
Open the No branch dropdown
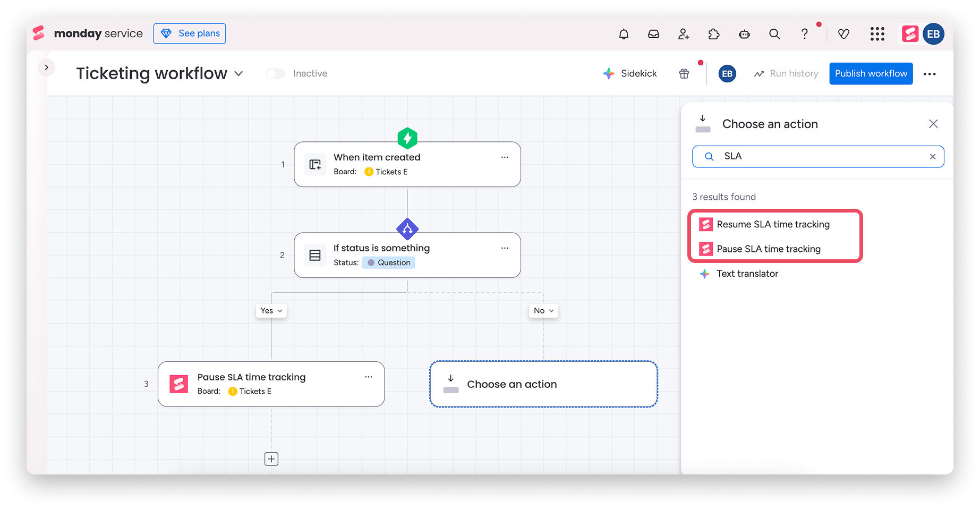click(x=544, y=311)
